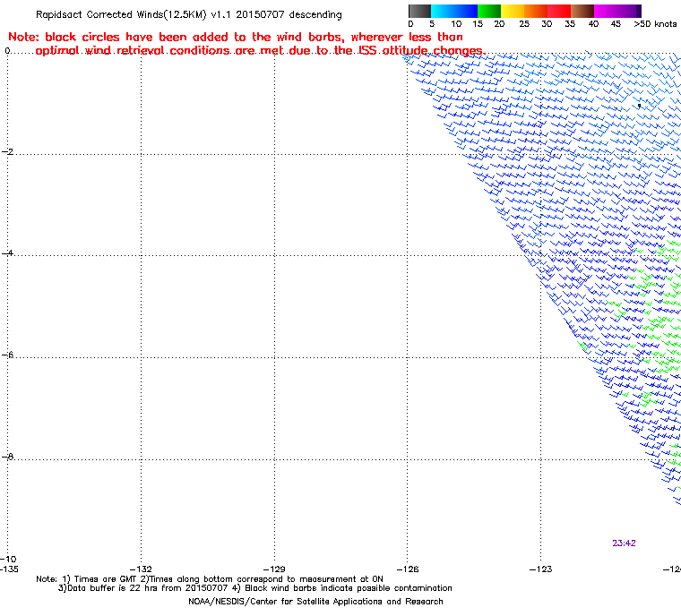Click the legend label '25'

[x=524, y=24]
